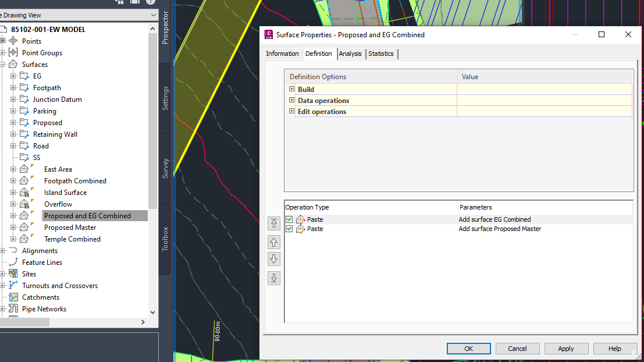Expand the Edit operations row
This screenshot has height=362, width=644.
(x=291, y=111)
